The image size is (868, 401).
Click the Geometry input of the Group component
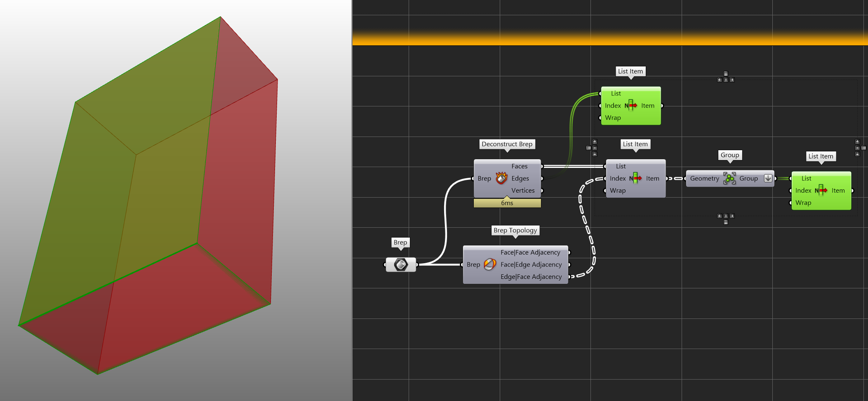pyautogui.click(x=705, y=178)
